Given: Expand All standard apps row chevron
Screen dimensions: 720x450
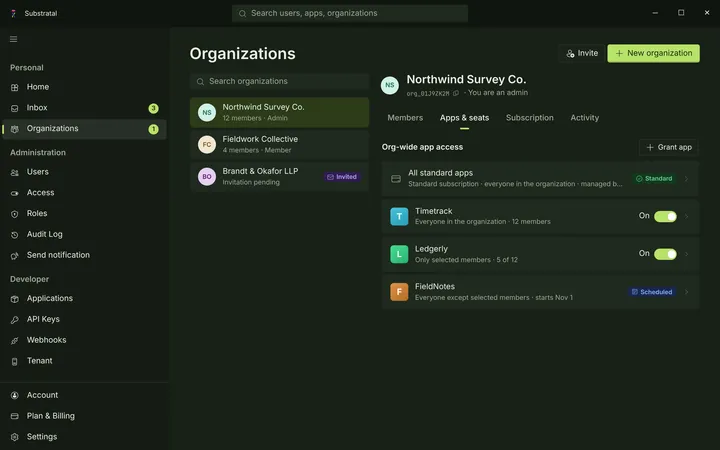Looking at the screenshot, I should tap(686, 179).
